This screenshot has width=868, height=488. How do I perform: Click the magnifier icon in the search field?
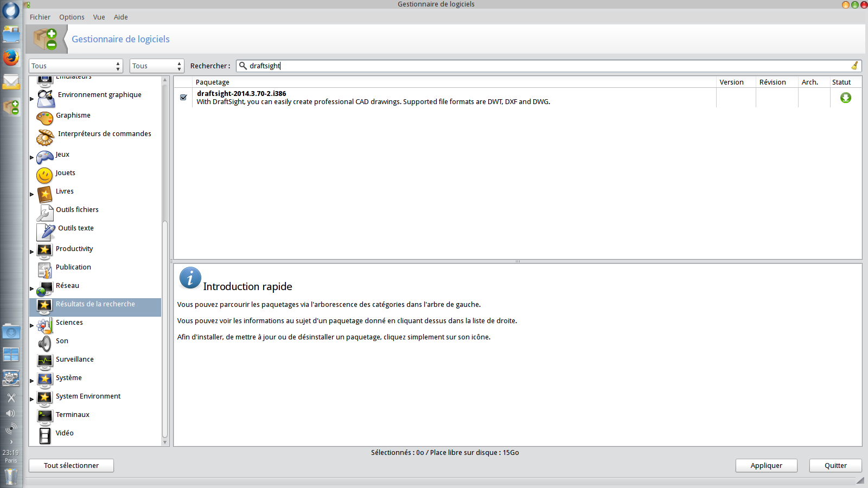pyautogui.click(x=243, y=66)
